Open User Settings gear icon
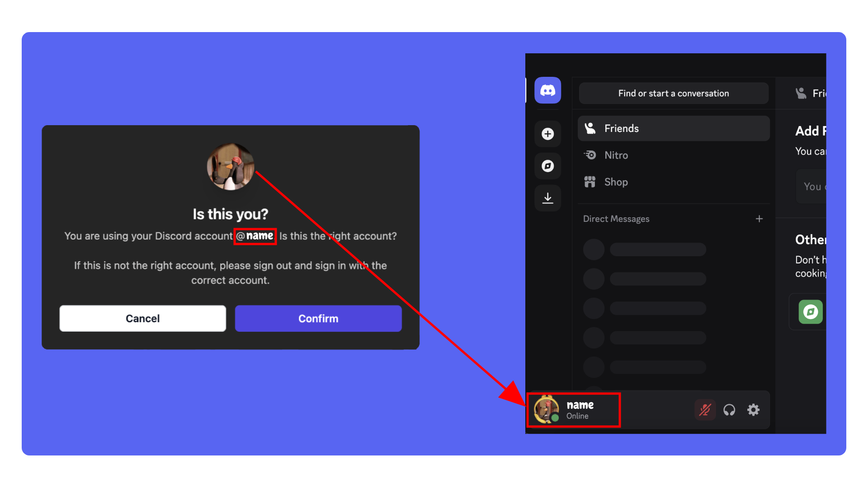This screenshot has width=868, height=488. click(753, 410)
